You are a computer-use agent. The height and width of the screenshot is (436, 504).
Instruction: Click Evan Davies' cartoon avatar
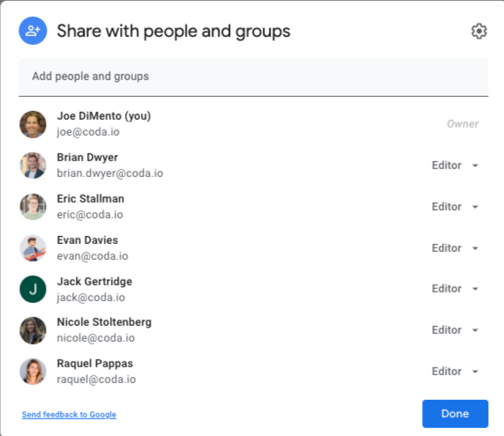click(x=33, y=248)
